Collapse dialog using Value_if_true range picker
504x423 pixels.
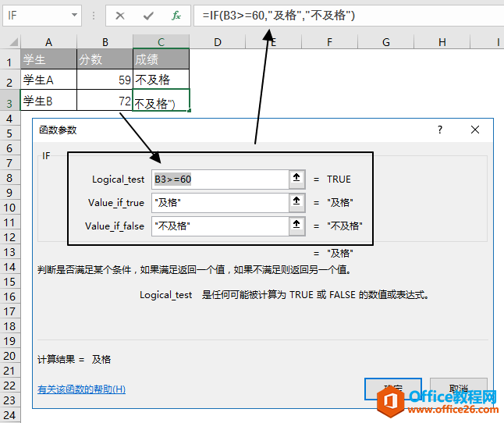click(x=296, y=201)
